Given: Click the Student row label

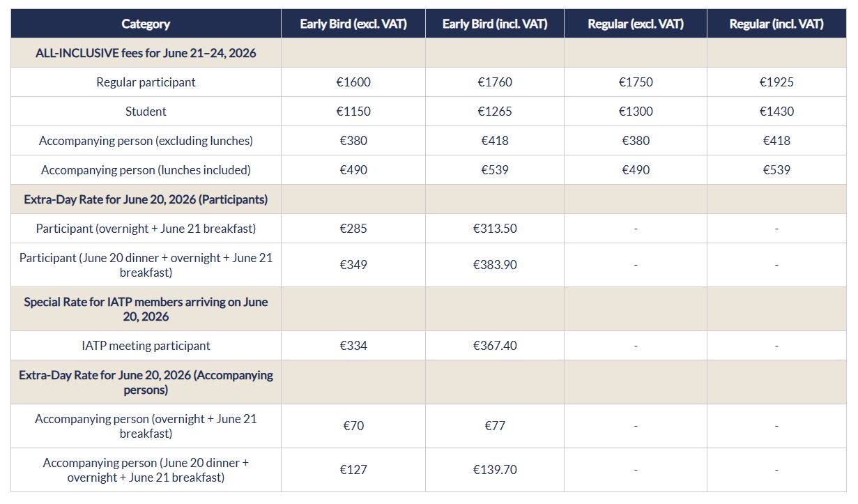Looking at the screenshot, I should pos(146,112).
